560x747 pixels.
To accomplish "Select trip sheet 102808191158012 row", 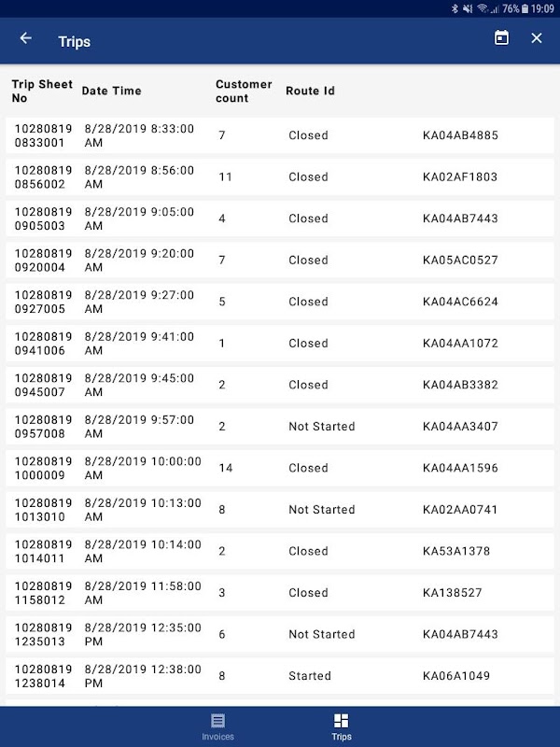I will 280,593.
